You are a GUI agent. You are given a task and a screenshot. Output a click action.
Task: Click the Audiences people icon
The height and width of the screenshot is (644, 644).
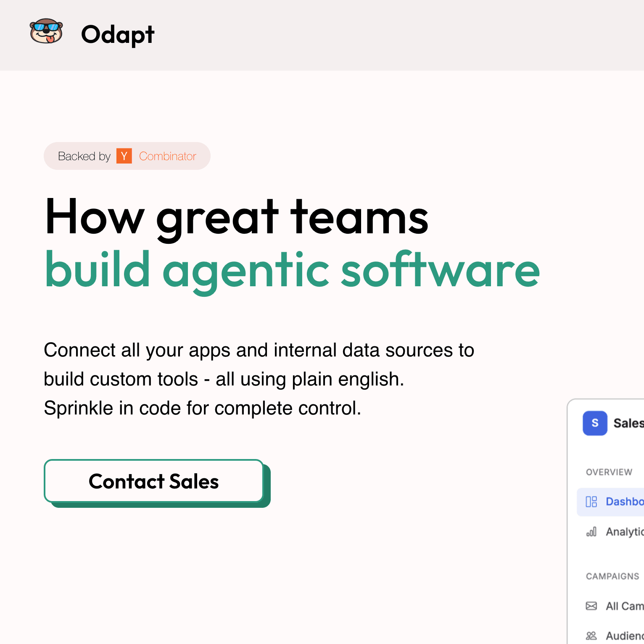point(591,635)
